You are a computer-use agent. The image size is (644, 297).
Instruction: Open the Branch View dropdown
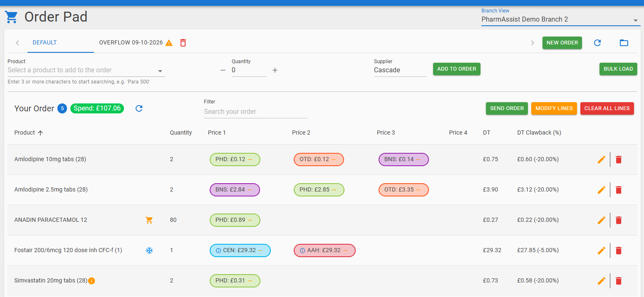click(x=561, y=19)
